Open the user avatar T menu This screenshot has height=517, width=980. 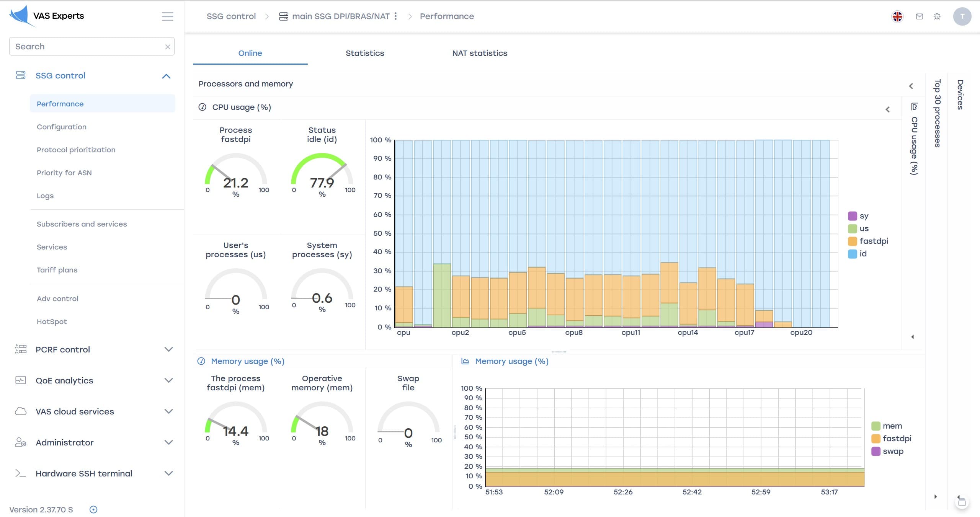(962, 16)
